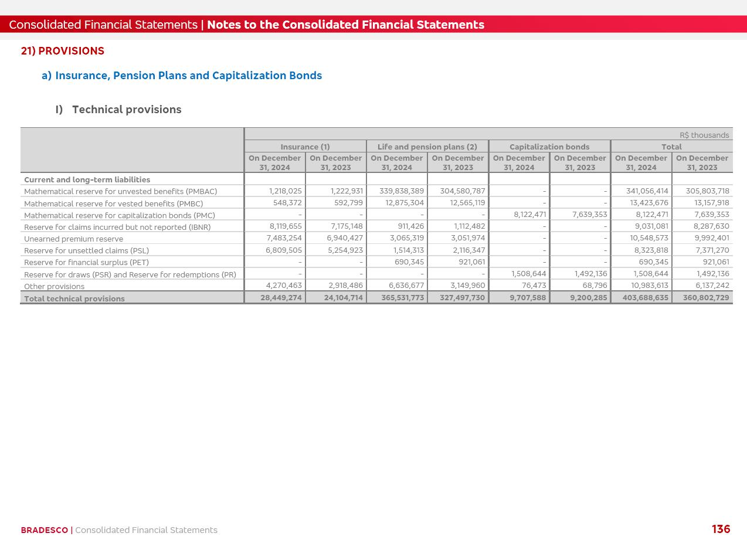
Task: Click the '21) PROVISIONS' section heading
Action: [x=62, y=51]
